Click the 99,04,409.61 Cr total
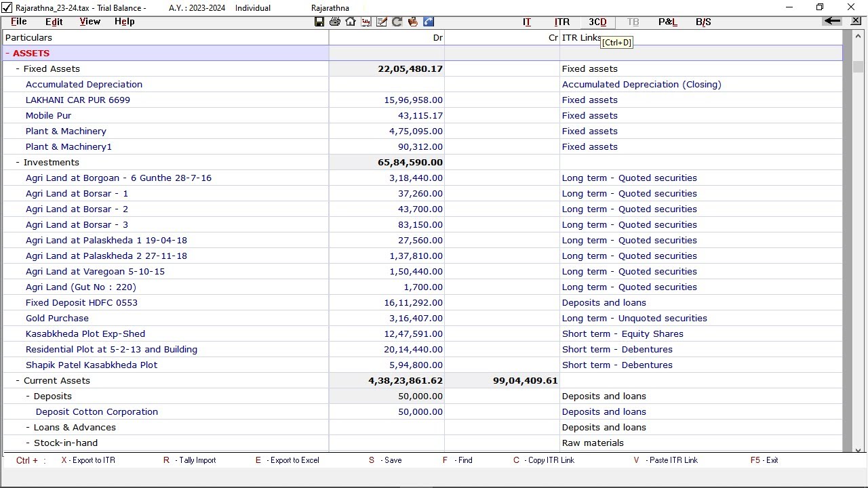 (x=526, y=380)
